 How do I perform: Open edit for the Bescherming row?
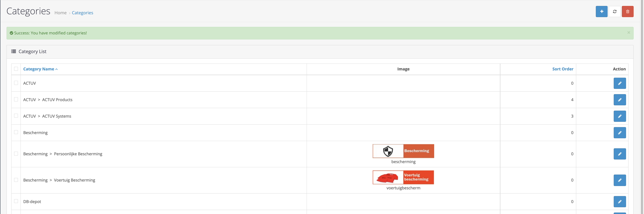point(620,133)
